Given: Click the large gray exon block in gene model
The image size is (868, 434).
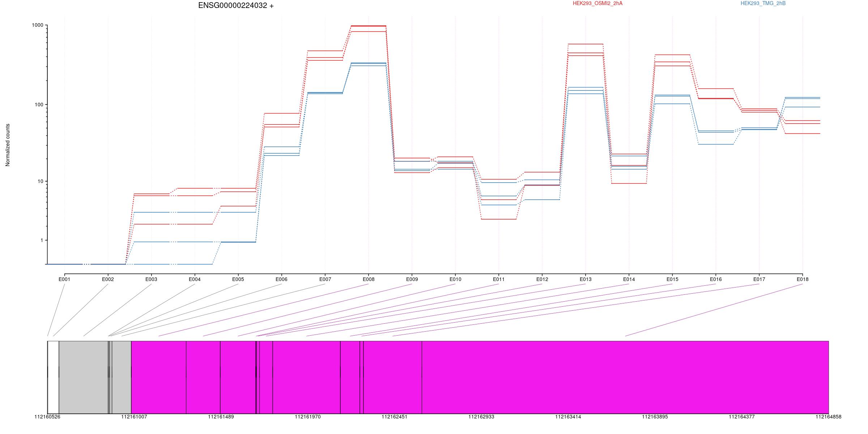Looking at the screenshot, I should 84,377.
